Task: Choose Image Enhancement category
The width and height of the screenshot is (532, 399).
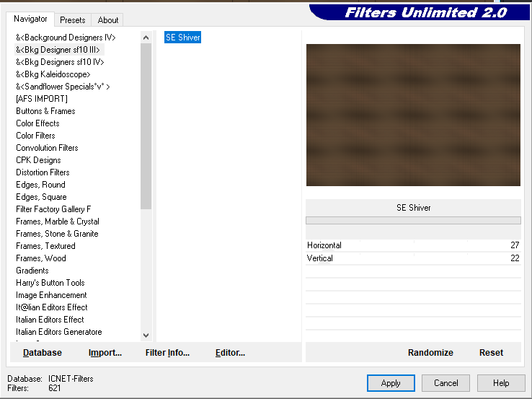Action: coord(51,295)
